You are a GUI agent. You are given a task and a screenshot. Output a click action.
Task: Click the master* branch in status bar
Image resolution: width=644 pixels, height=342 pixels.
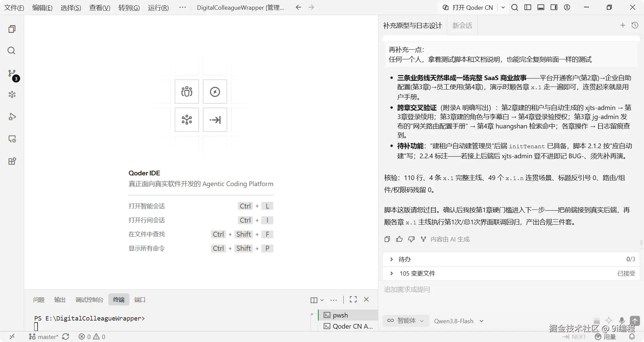[44, 337]
